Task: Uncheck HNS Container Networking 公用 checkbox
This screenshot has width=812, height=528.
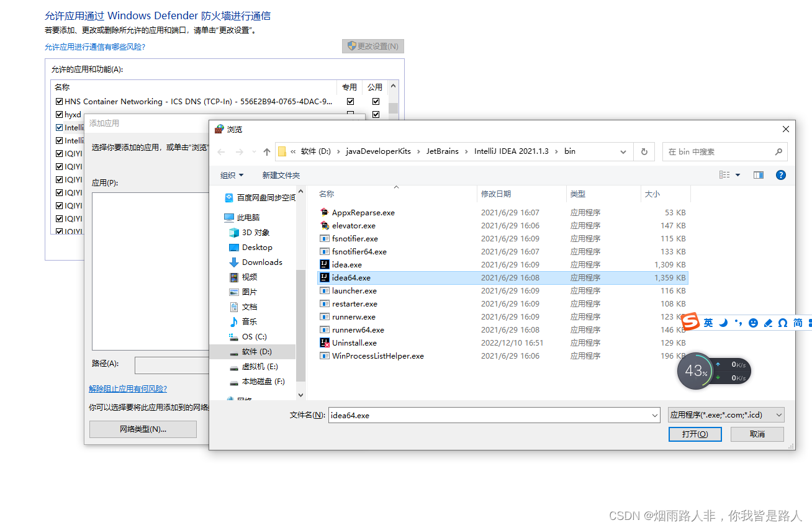Action: pyautogui.click(x=376, y=102)
